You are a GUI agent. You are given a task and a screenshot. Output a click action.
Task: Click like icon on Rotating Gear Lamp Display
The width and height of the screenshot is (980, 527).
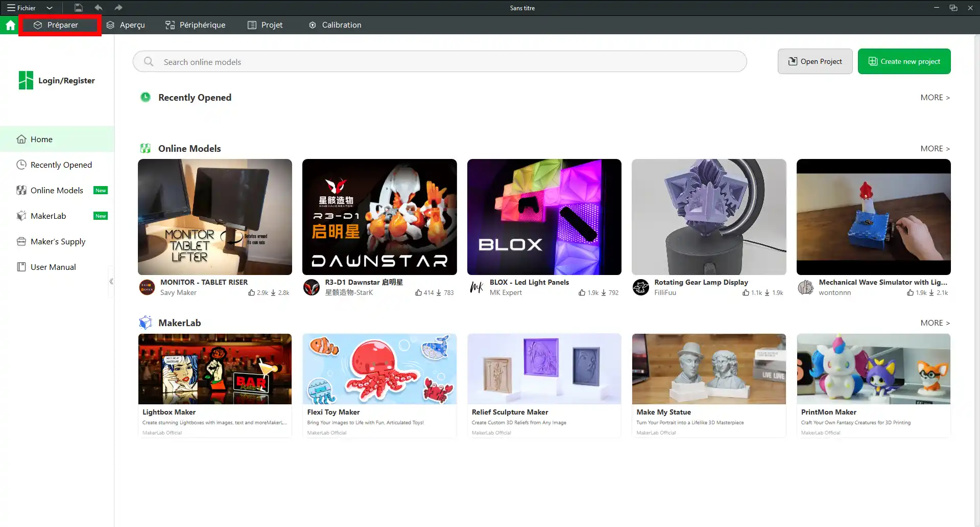tap(746, 293)
